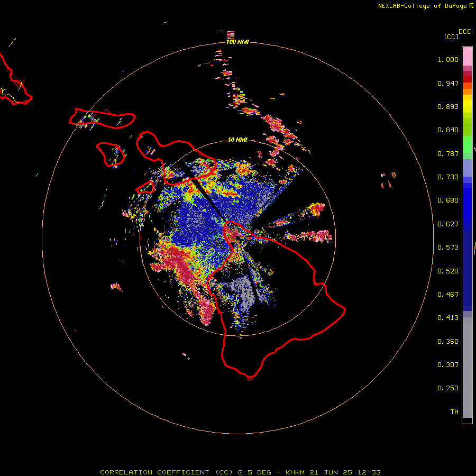Click the 100 NMI range ring label
The height and width of the screenshot is (476, 476).
point(237,42)
